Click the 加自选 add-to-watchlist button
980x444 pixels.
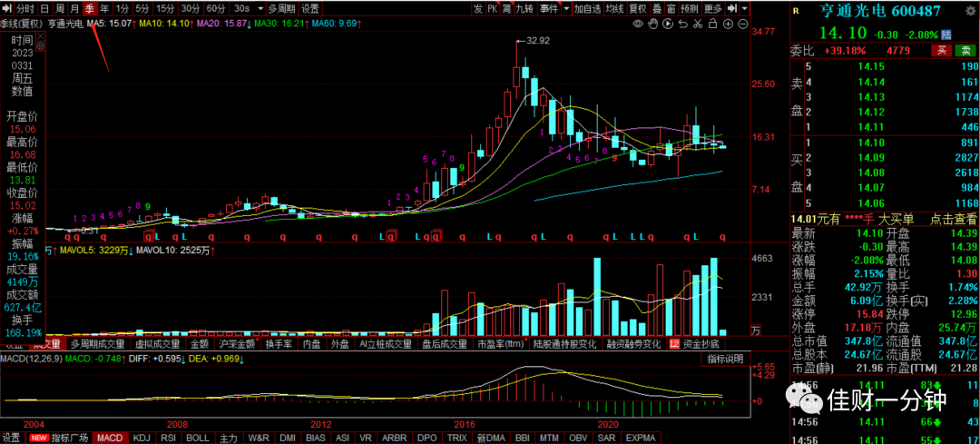pyautogui.click(x=587, y=8)
